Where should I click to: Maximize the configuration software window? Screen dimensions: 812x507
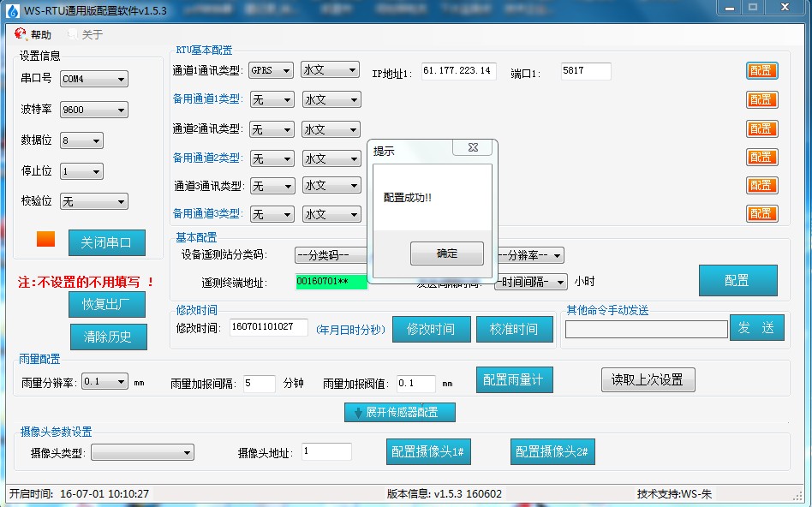753,8
